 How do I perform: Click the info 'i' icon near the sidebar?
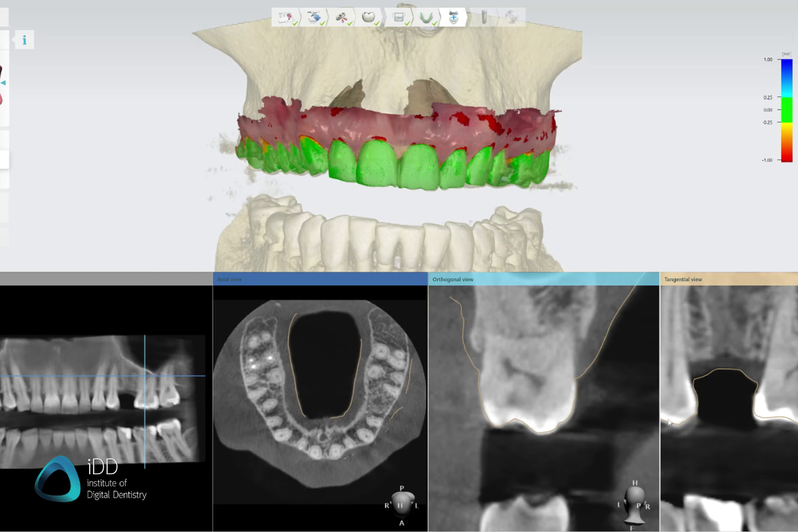(x=24, y=40)
